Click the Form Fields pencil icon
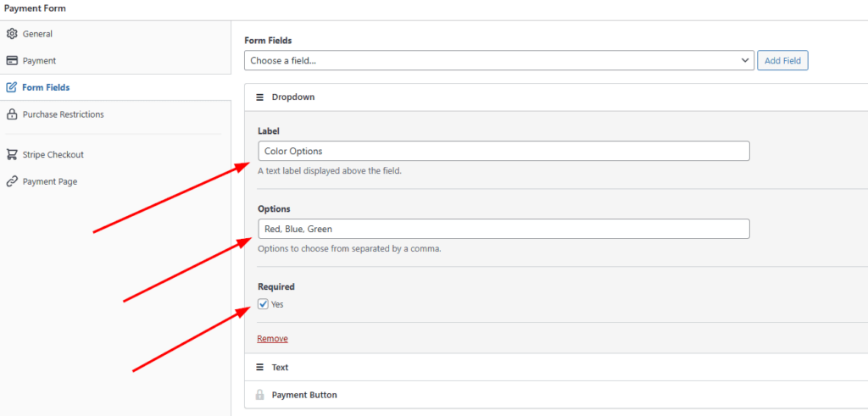The height and width of the screenshot is (416, 868). coord(12,87)
